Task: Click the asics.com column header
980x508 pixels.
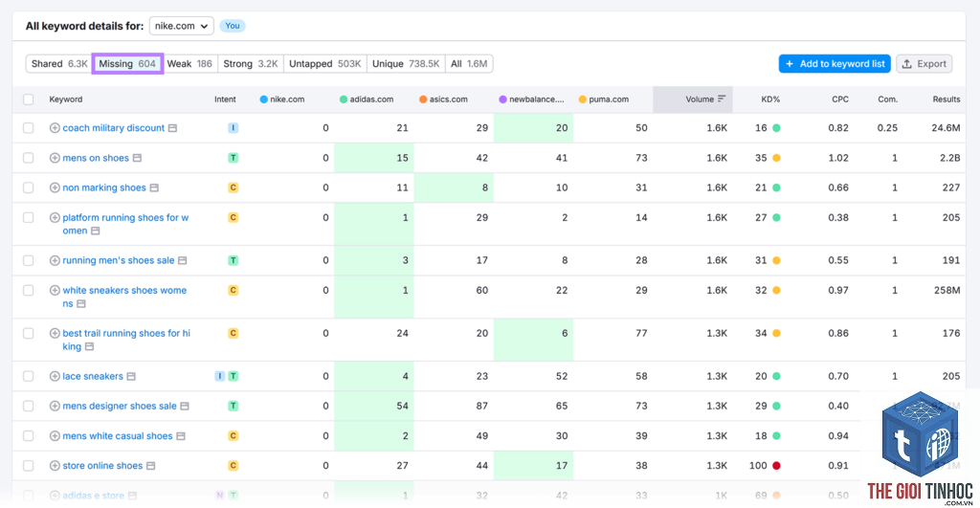Action: coord(444,99)
